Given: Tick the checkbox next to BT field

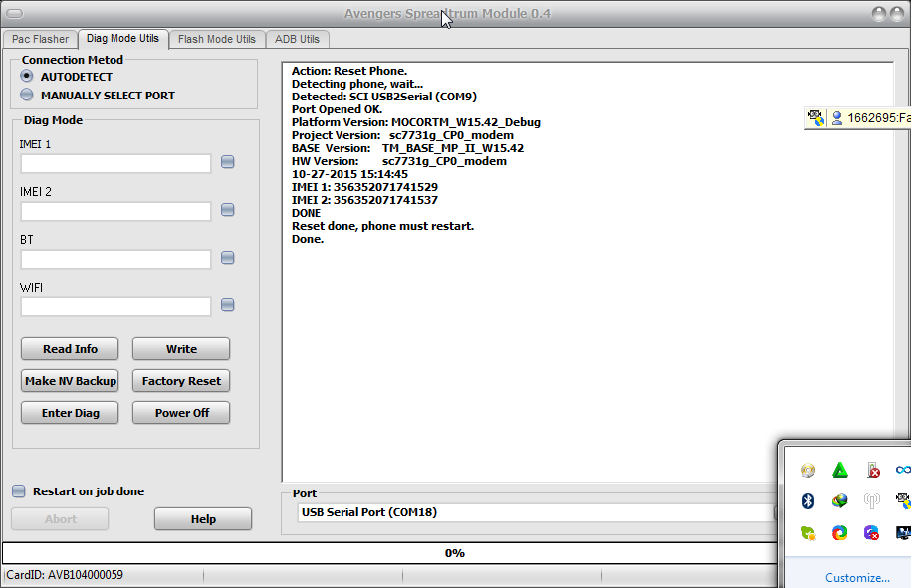Looking at the screenshot, I should click(228, 257).
